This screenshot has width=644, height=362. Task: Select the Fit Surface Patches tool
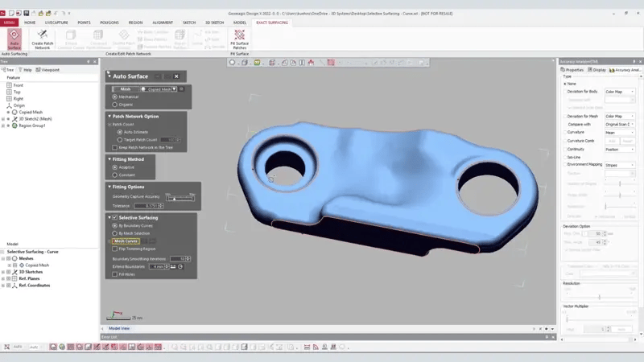pos(239,38)
